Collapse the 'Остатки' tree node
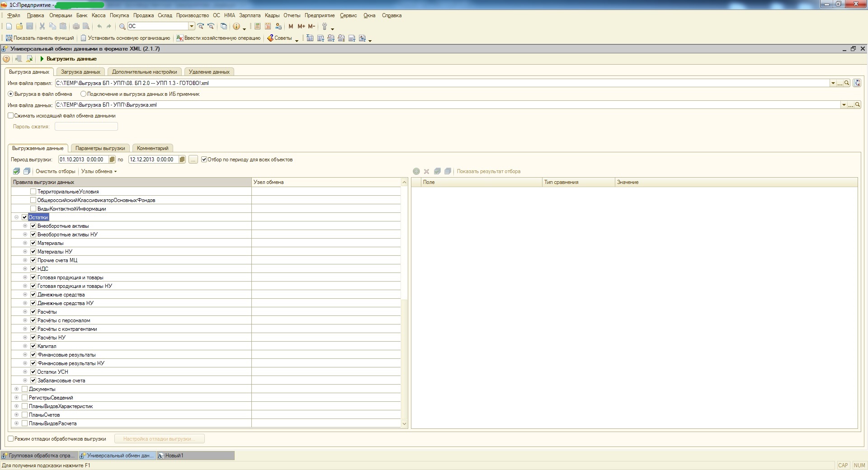Screen dimensions: 868x470 (x=16, y=217)
